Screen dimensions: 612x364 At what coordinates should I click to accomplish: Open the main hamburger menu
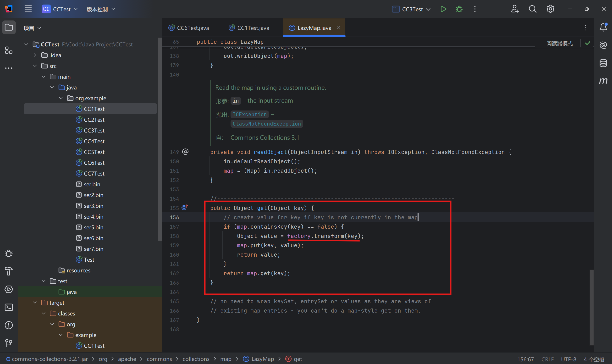coord(28,9)
